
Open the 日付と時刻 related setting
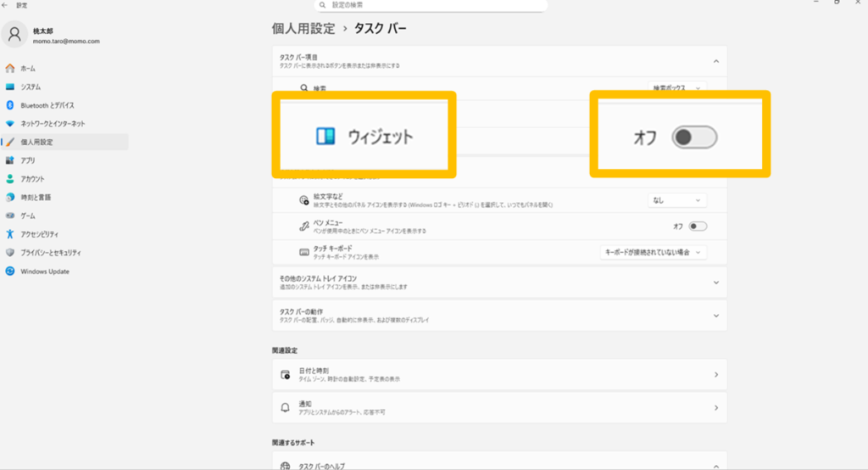coord(499,374)
